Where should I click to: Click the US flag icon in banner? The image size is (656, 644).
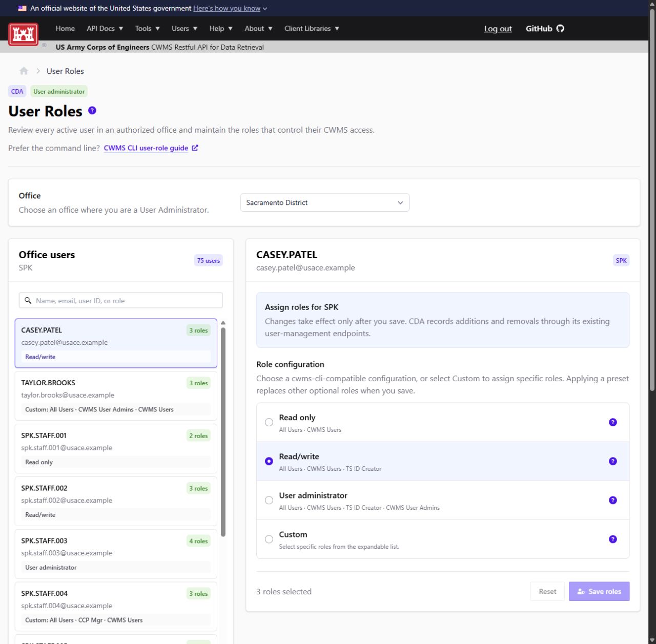pos(22,8)
